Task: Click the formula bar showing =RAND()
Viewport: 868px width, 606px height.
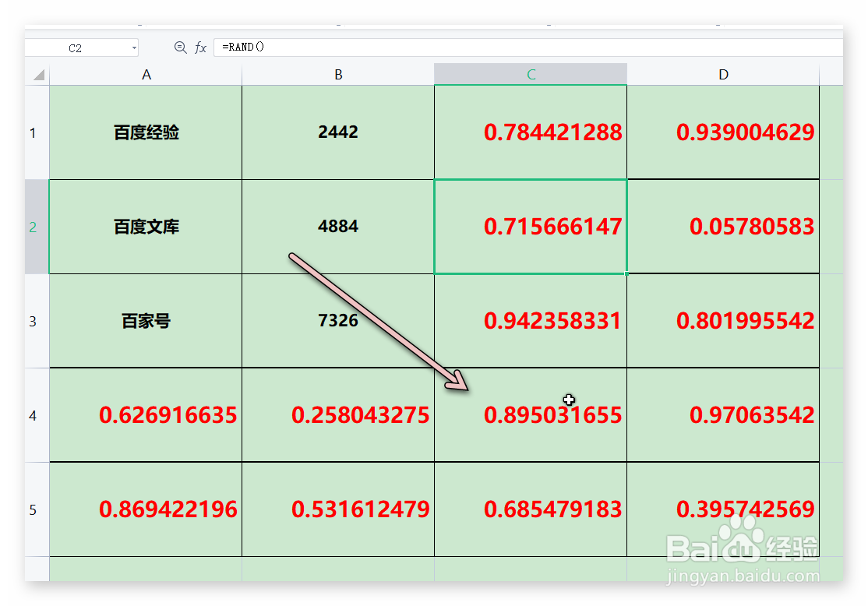Action: 528,47
